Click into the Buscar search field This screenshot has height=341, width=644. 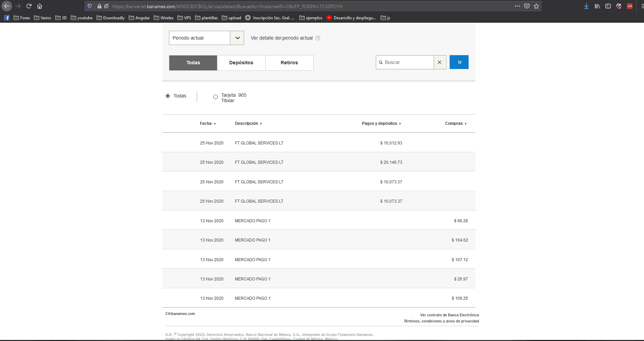pos(407,62)
